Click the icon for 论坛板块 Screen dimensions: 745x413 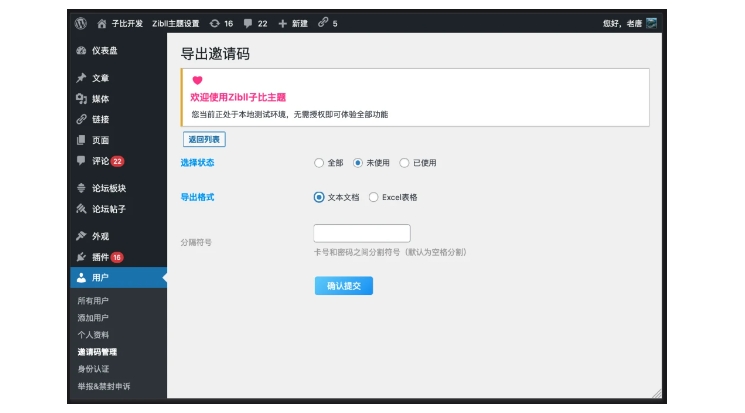tap(81, 188)
